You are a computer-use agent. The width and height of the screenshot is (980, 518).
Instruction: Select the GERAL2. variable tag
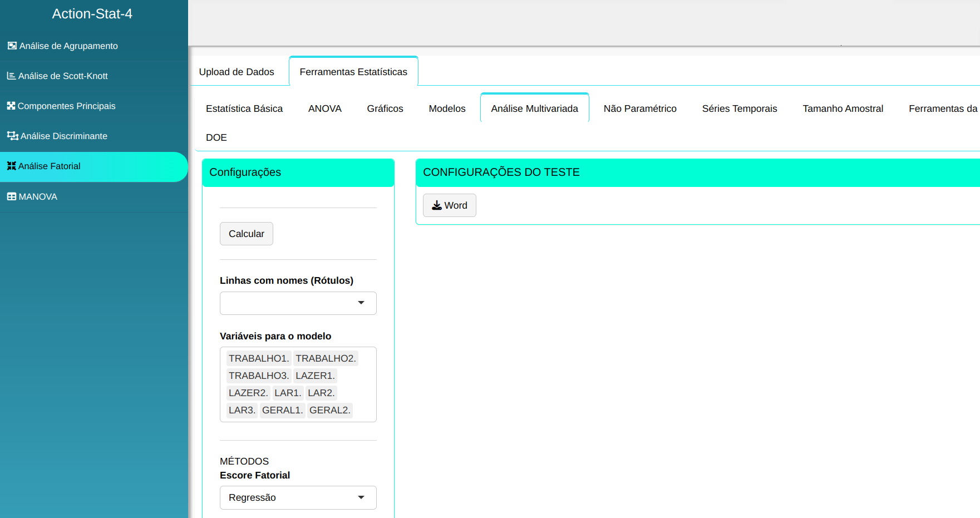pyautogui.click(x=329, y=410)
